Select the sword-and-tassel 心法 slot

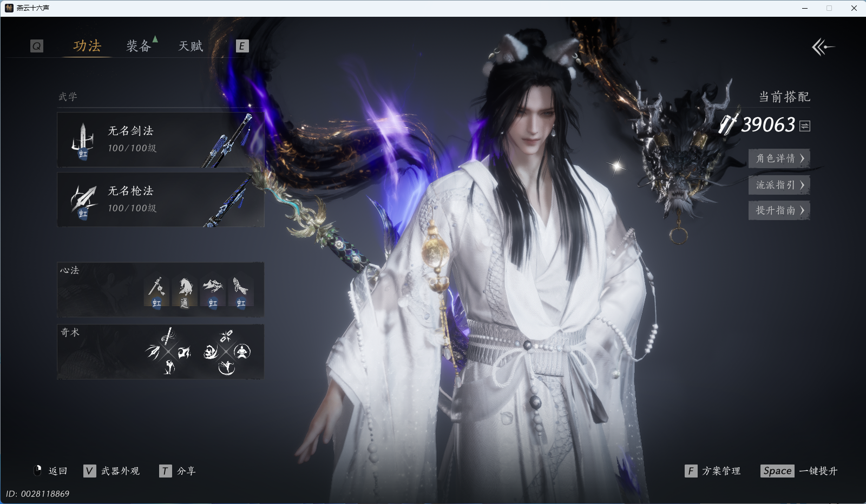(x=156, y=291)
